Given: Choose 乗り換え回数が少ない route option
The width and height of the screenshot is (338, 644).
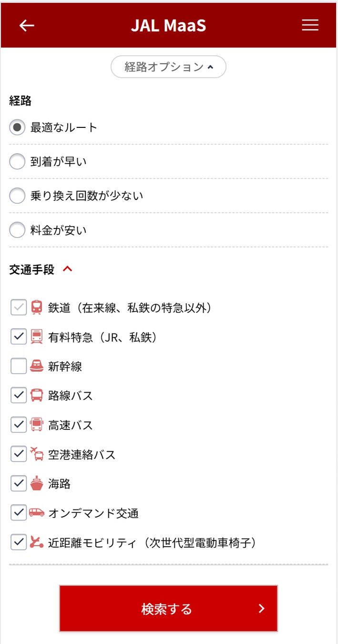Looking at the screenshot, I should [17, 196].
